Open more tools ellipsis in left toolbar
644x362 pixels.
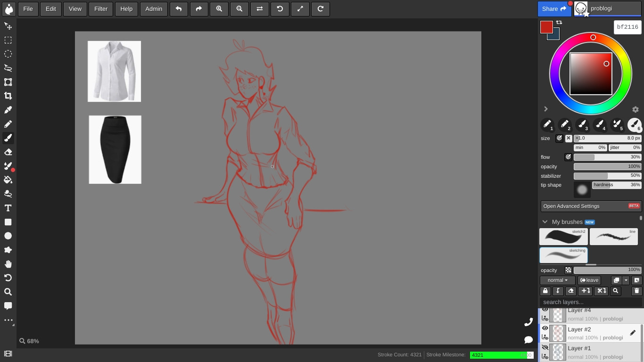8,320
